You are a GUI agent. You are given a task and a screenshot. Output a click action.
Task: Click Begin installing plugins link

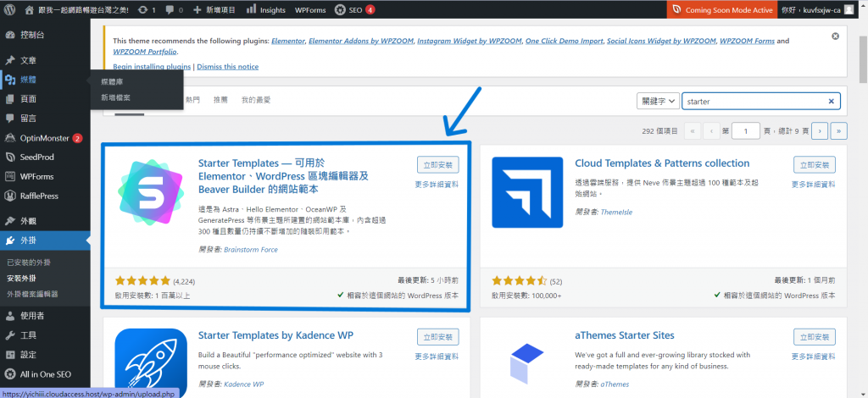tap(152, 66)
